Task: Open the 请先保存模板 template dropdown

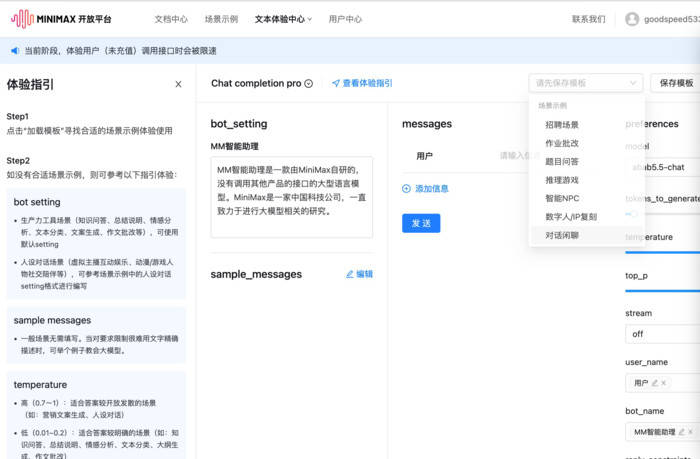Action: (x=586, y=83)
